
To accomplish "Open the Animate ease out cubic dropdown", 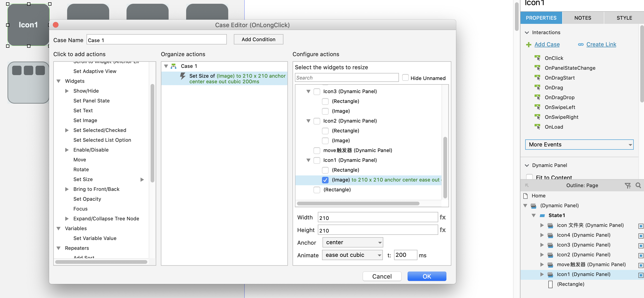I will (352, 255).
